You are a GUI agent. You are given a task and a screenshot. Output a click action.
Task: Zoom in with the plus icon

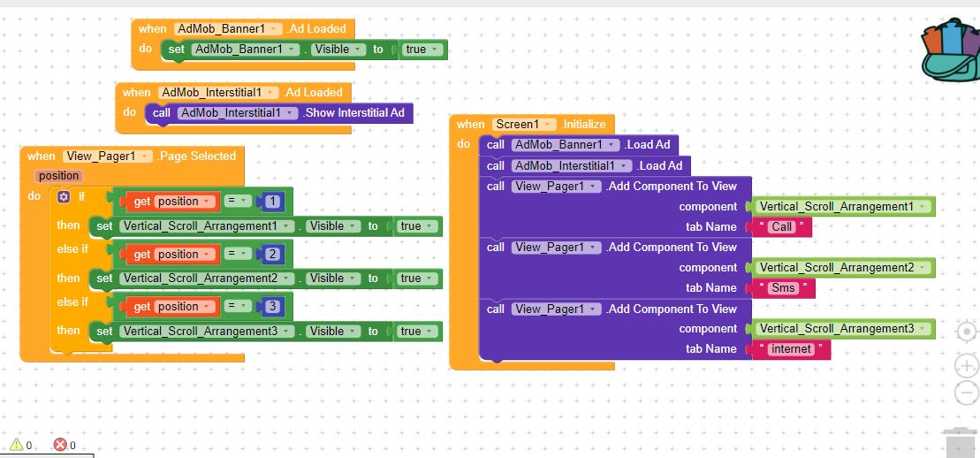(x=968, y=366)
